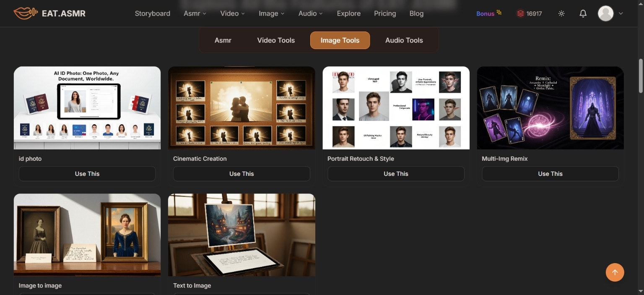
Task: Open account menu chevron beside avatar
Action: coord(621,13)
